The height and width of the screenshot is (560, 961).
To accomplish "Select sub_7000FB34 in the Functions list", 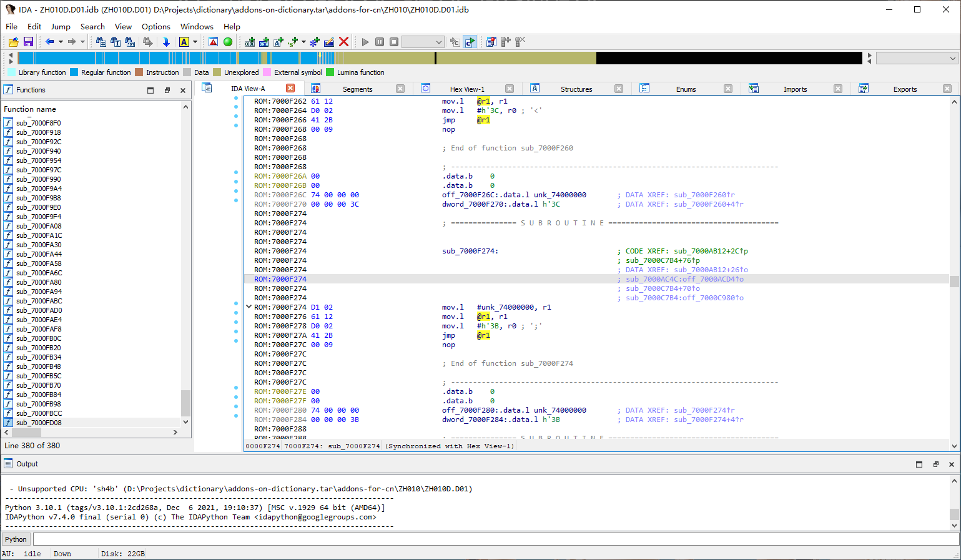I will (39, 357).
